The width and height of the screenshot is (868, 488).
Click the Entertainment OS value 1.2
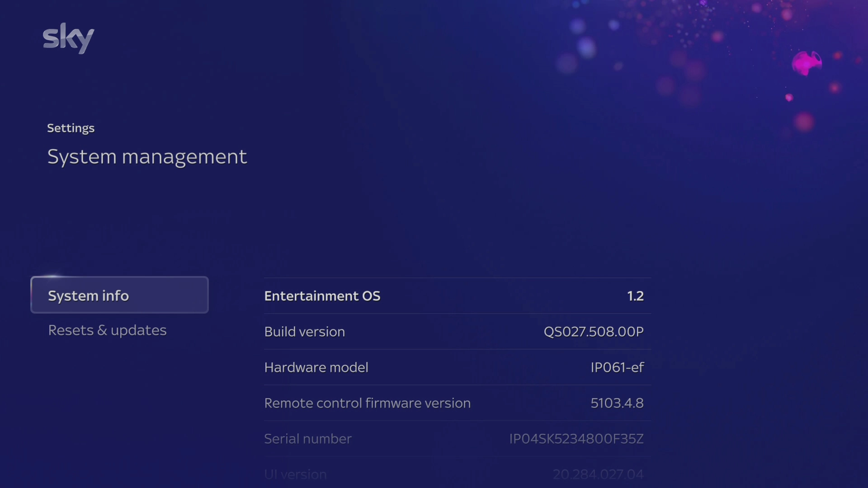click(635, 296)
